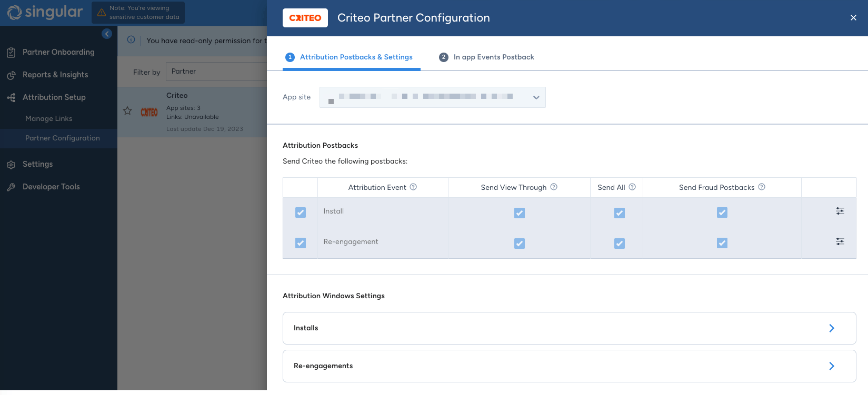
Task: Click the Partner Onboarding clipboard icon
Action: tap(11, 53)
